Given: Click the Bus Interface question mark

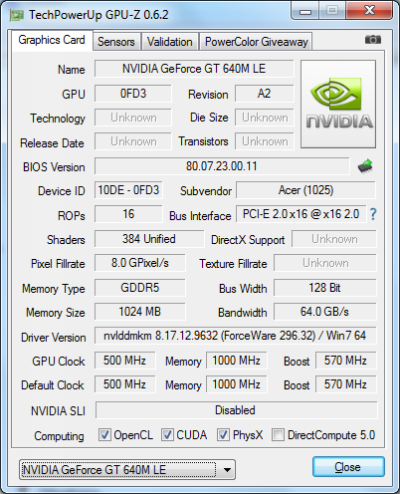Looking at the screenshot, I should (x=373, y=214).
